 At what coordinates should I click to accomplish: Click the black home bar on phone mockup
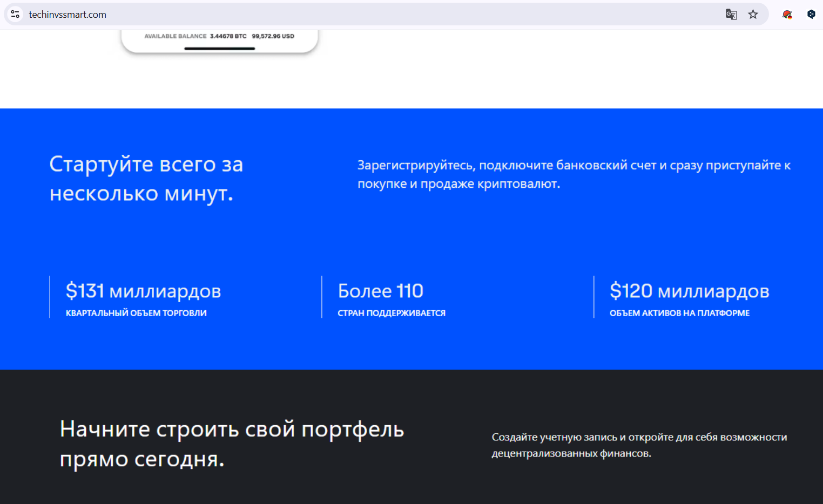219,49
